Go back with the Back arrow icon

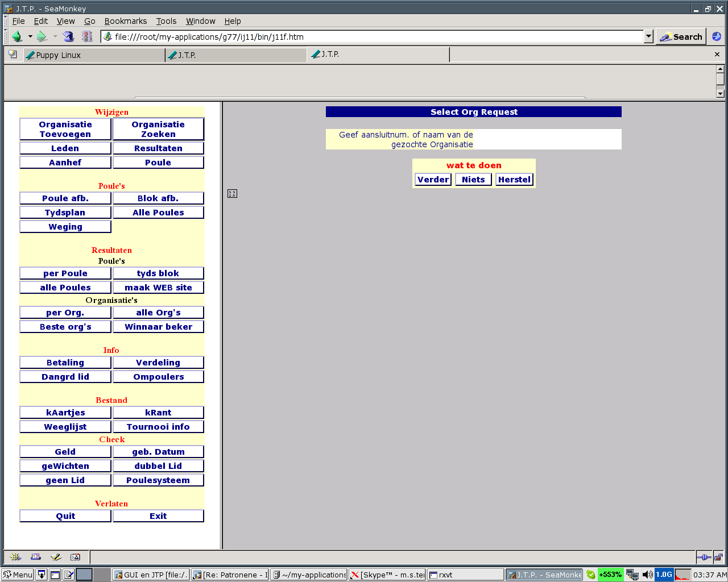coord(17,37)
